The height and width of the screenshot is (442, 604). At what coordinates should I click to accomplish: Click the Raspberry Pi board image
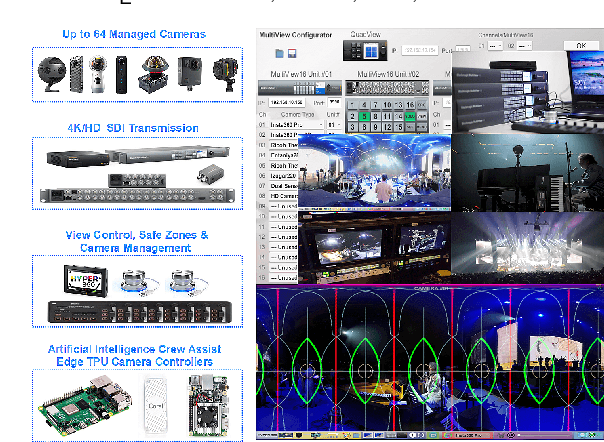coord(85,405)
